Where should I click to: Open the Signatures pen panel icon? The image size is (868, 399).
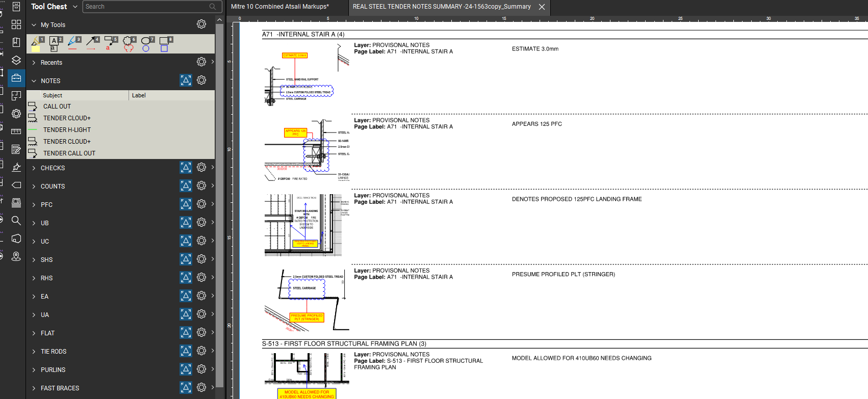coord(16,167)
